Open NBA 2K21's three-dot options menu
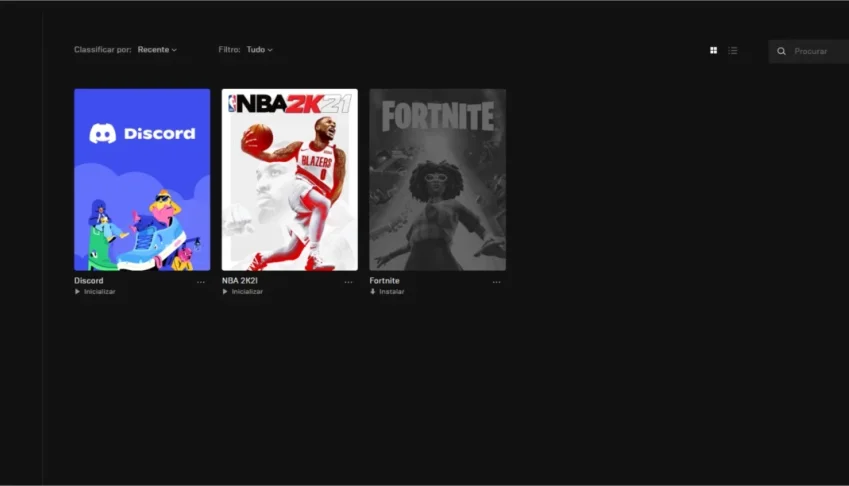The image size is (849, 486). pyautogui.click(x=348, y=282)
